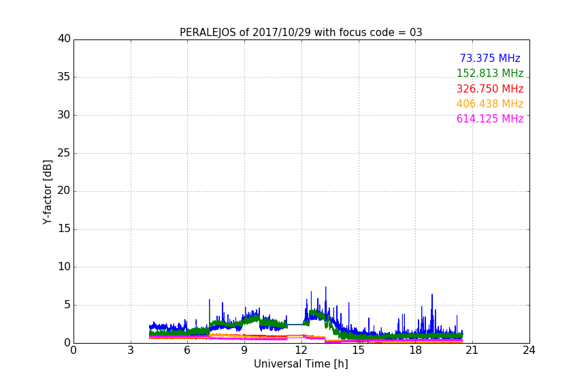Viewport: 588px width, 392px height.
Task: Select the 152.813 MHz legend label
Action: pos(490,73)
